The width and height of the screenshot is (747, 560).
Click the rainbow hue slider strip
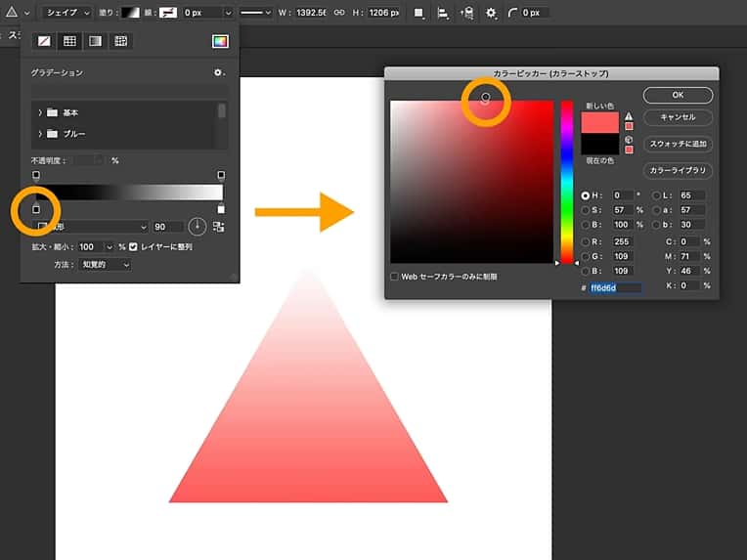point(566,182)
